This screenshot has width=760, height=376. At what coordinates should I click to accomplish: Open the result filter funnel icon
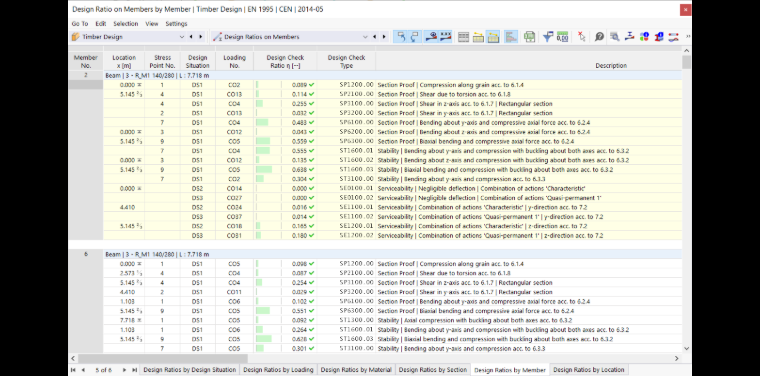[x=548, y=37]
